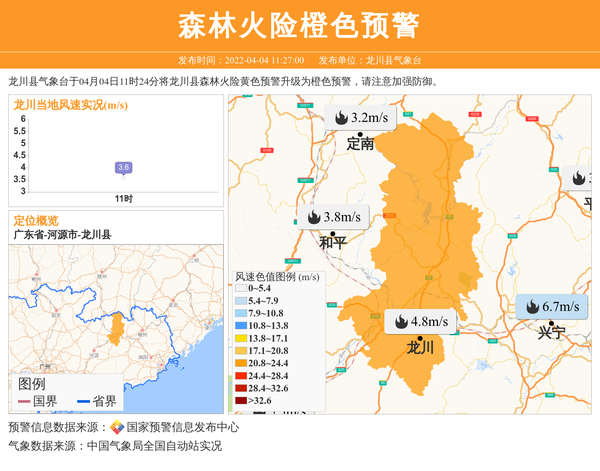The height and width of the screenshot is (471, 600).
Task: Click the orange Longchuan region on locator map
Action: tap(116, 325)
